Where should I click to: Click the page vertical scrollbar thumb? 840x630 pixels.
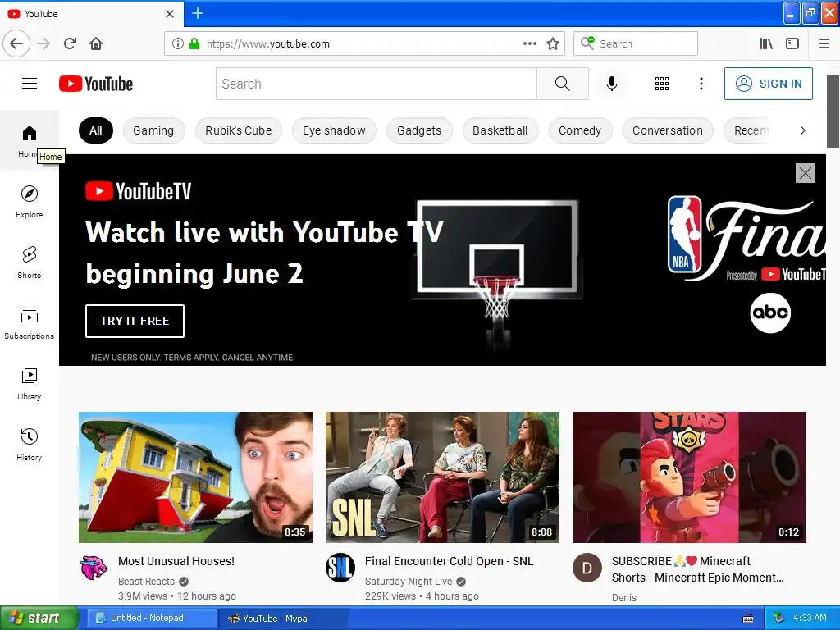(833, 111)
